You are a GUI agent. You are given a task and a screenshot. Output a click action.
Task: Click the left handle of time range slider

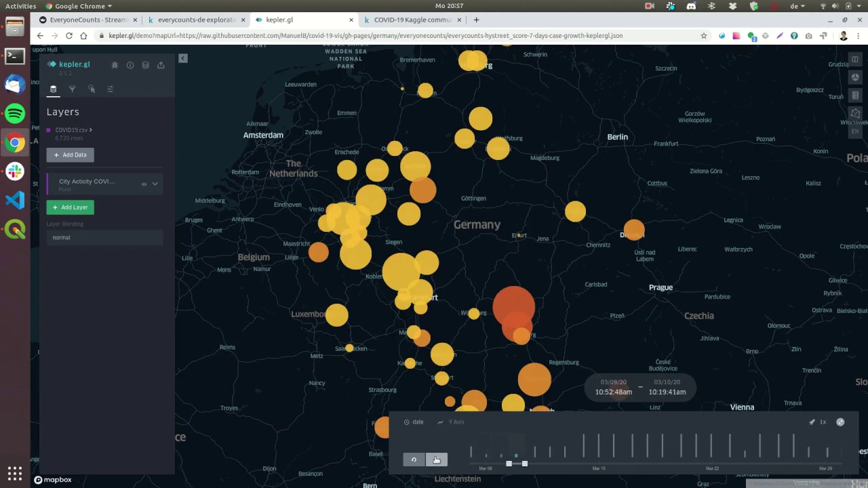pyautogui.click(x=509, y=464)
